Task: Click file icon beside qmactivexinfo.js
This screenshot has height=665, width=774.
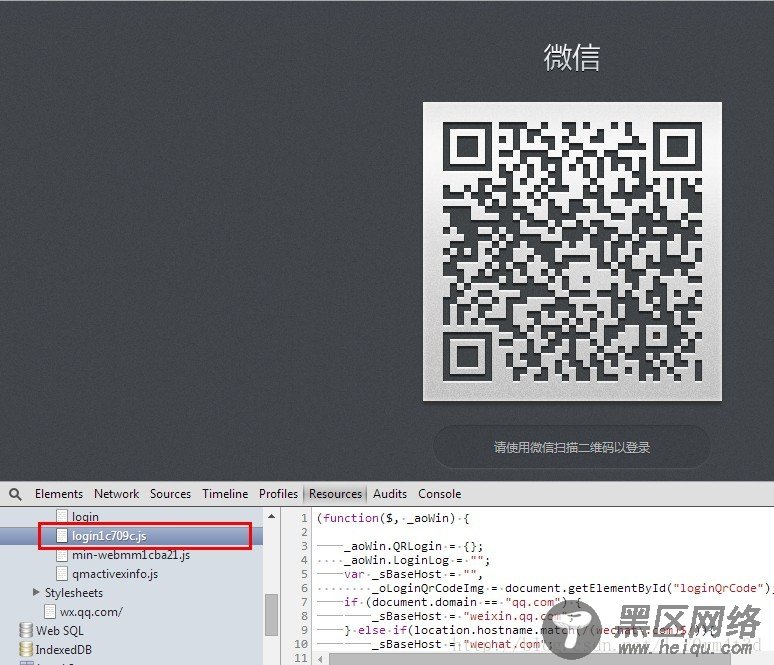Action: pyautogui.click(x=62, y=574)
